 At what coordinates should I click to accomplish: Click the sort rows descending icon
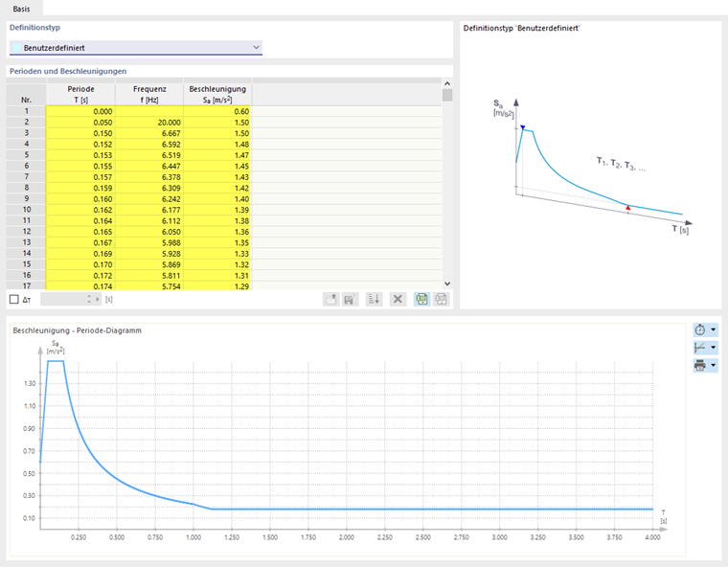[375, 299]
